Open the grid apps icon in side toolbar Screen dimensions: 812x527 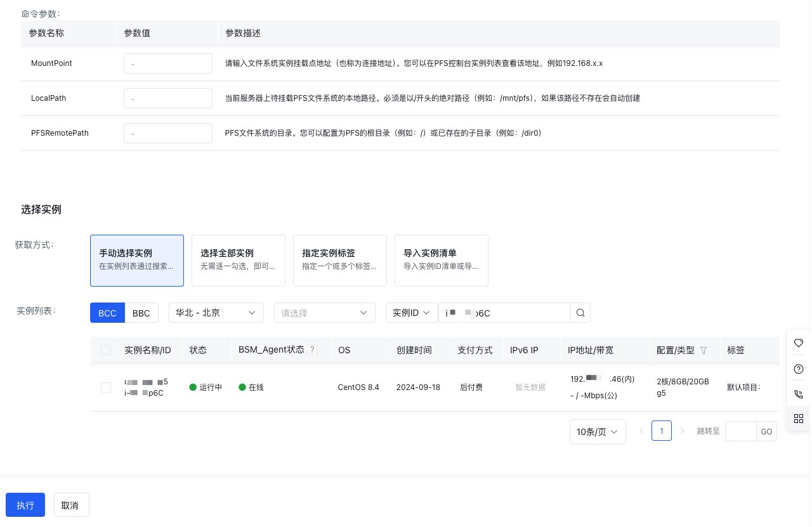pyautogui.click(x=799, y=419)
